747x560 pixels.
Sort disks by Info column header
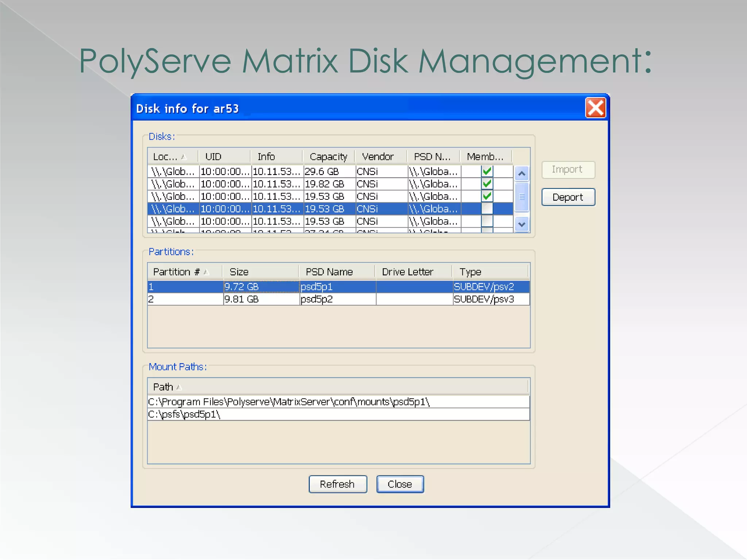tap(276, 157)
